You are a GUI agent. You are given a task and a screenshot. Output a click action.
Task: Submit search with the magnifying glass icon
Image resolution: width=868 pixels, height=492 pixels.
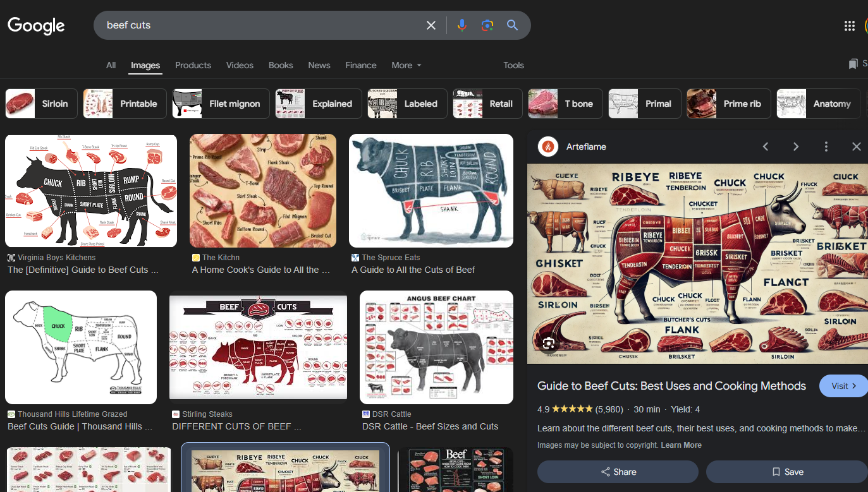(x=513, y=25)
